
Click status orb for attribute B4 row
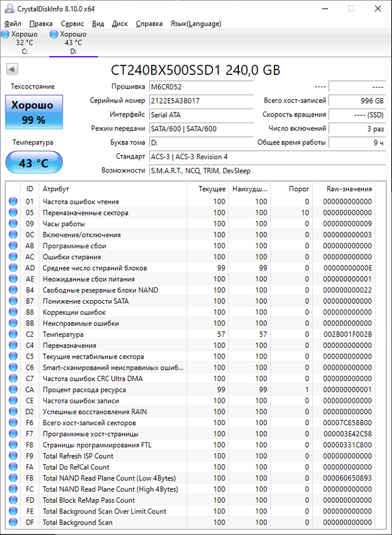point(13,290)
